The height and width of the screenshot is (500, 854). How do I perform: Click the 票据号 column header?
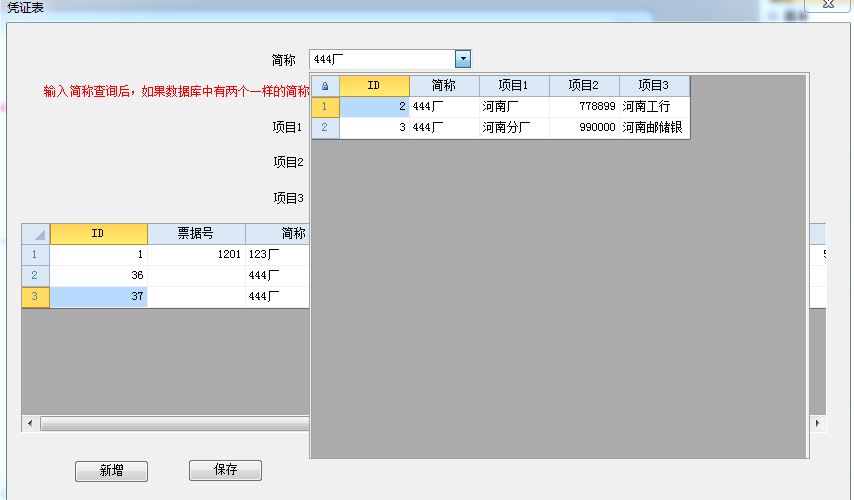coord(196,234)
